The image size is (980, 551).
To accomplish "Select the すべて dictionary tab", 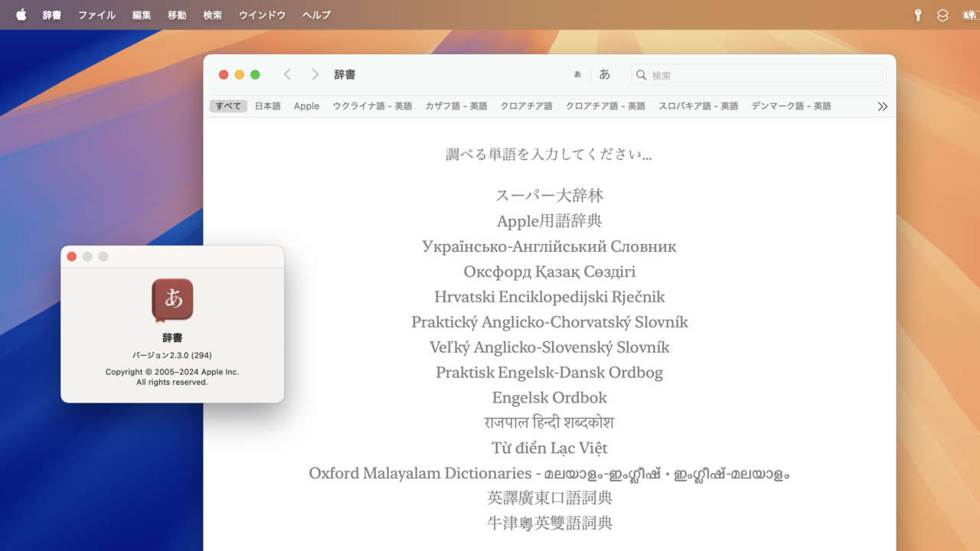I will (x=228, y=106).
